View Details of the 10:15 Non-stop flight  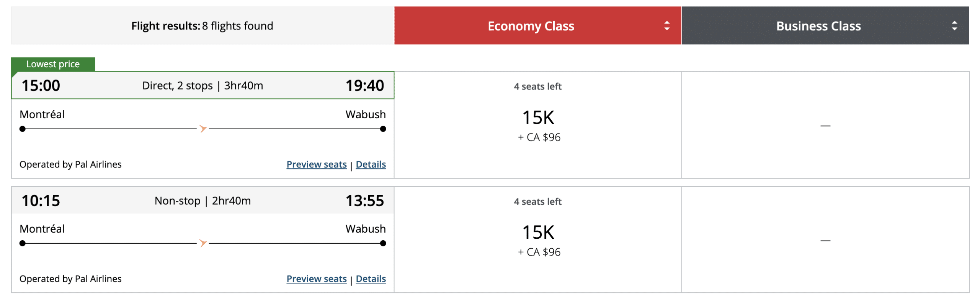[x=371, y=279]
